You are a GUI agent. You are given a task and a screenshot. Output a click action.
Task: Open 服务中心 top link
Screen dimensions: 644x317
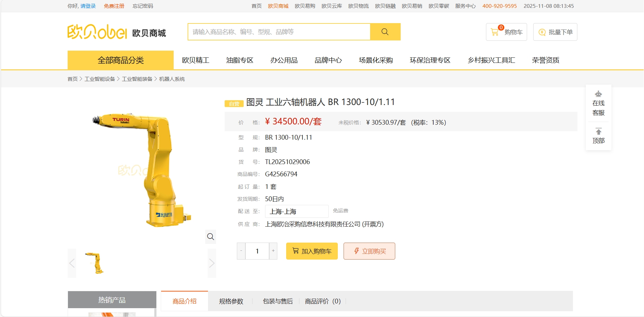pyautogui.click(x=466, y=6)
